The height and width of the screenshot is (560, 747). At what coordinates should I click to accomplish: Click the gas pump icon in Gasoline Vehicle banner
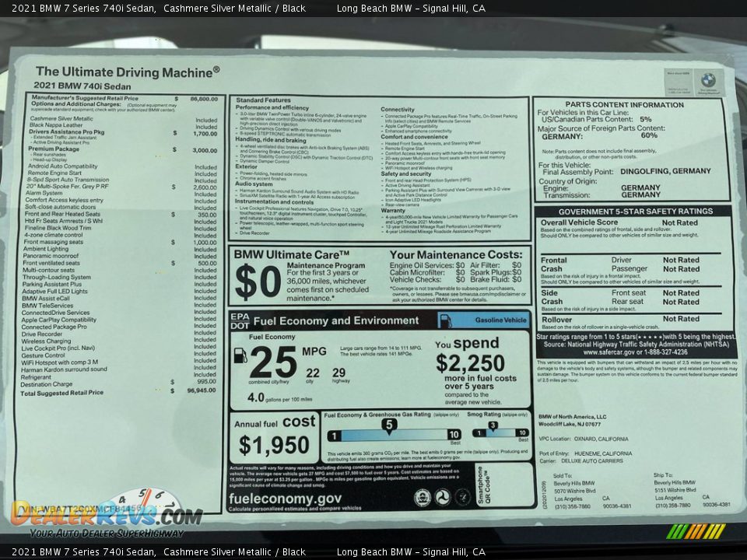point(446,320)
